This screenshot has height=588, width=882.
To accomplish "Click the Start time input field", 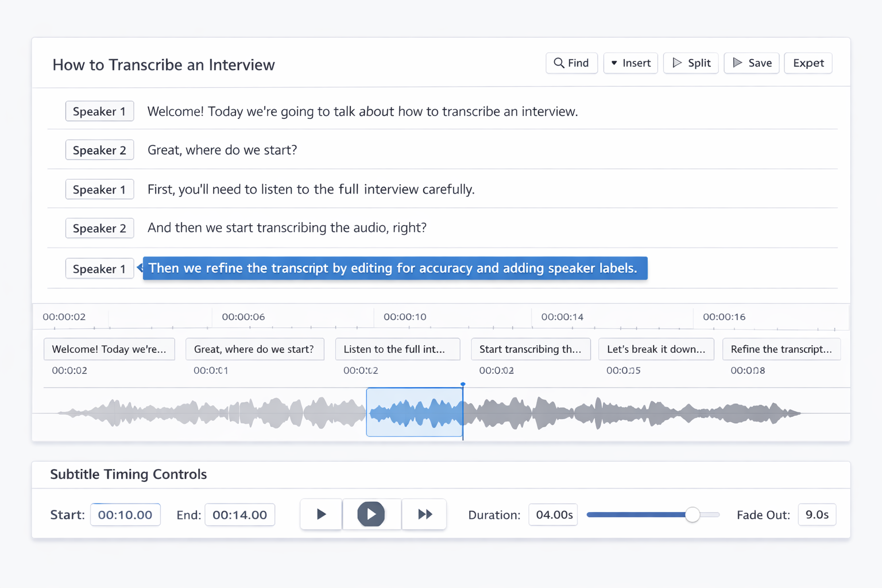I will [125, 514].
